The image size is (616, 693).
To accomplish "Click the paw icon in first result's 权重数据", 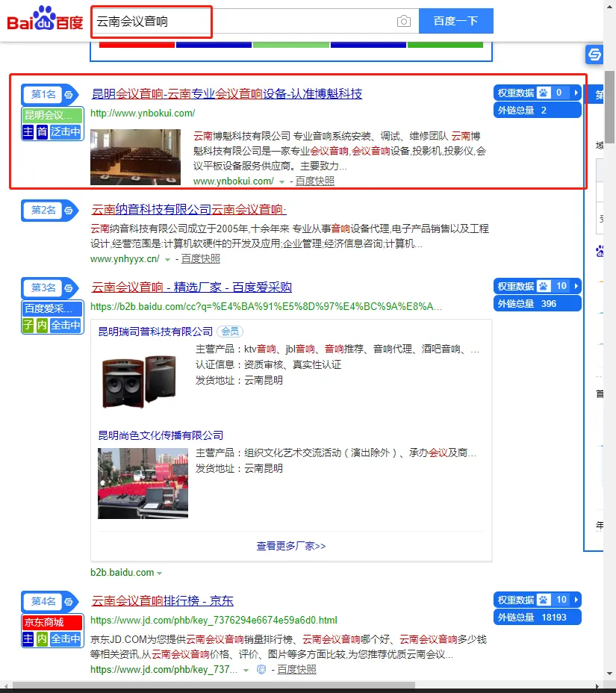I will (544, 93).
